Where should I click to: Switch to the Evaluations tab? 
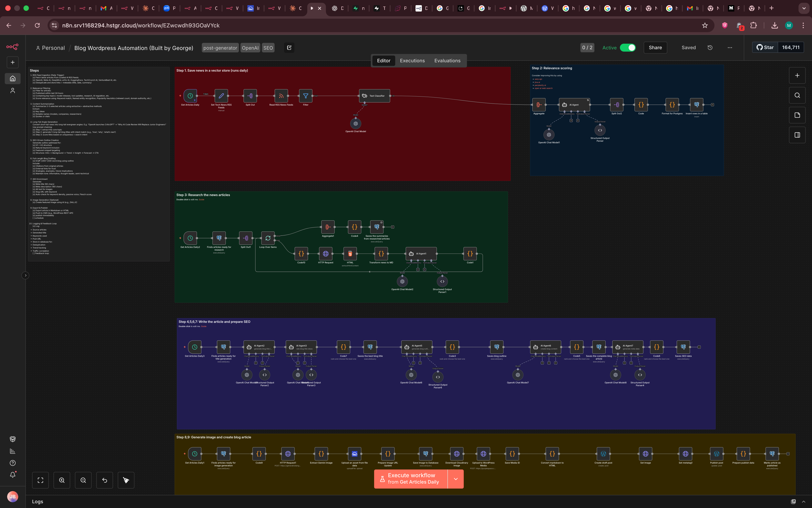447,61
